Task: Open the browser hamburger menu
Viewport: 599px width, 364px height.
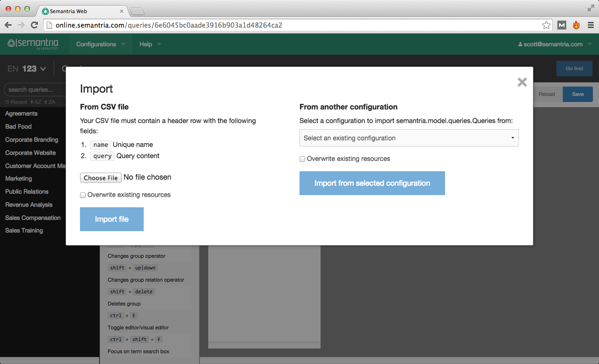Action: [590, 25]
